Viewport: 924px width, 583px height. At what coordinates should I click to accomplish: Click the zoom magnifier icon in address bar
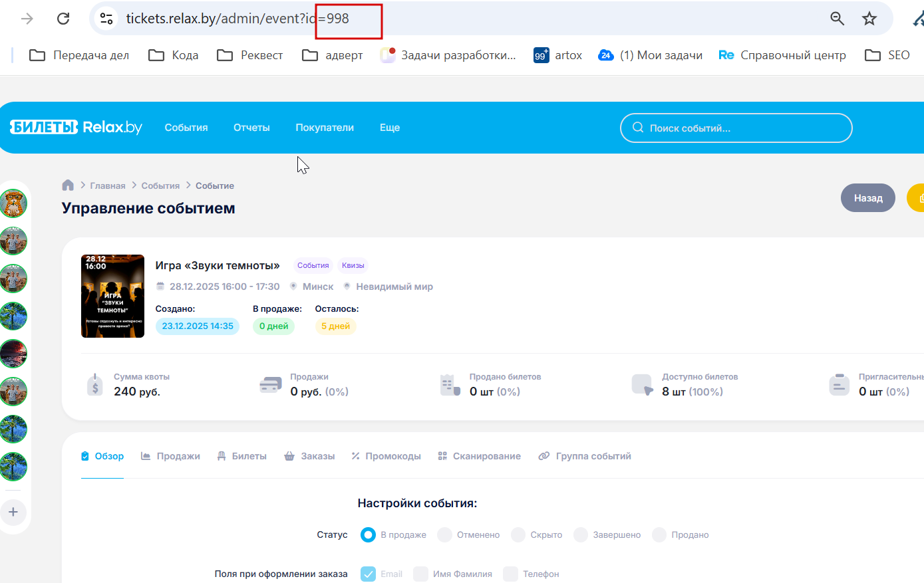[x=838, y=19]
